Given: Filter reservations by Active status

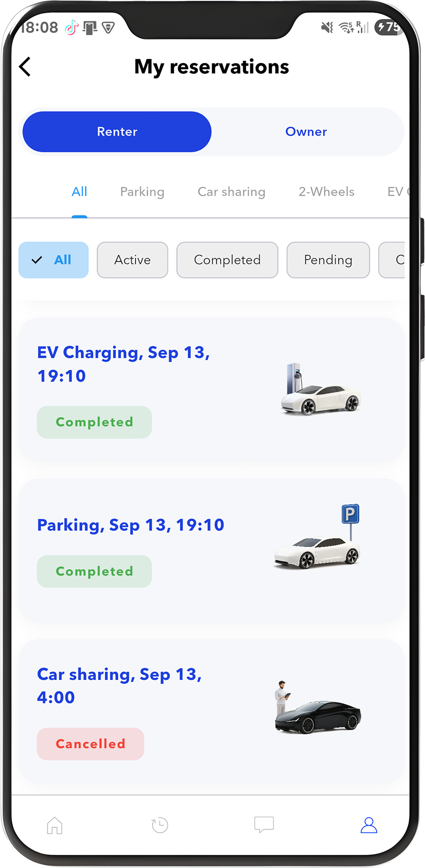Looking at the screenshot, I should [132, 260].
